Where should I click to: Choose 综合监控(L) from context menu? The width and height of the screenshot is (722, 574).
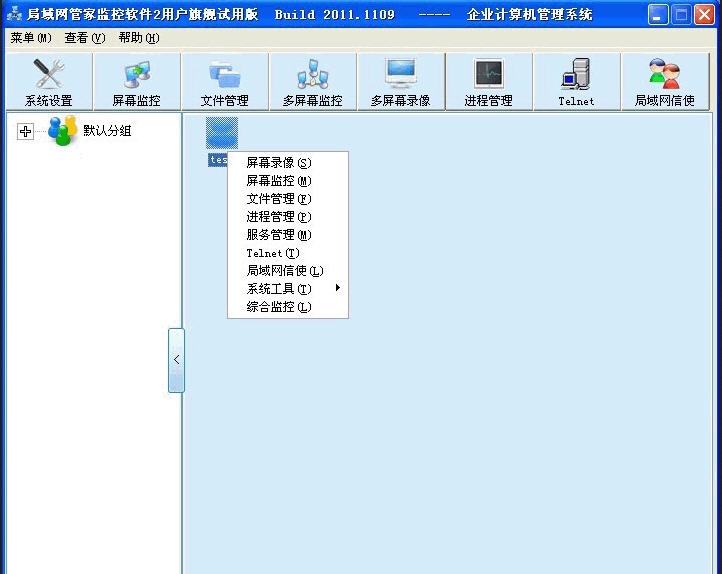pyautogui.click(x=288, y=307)
